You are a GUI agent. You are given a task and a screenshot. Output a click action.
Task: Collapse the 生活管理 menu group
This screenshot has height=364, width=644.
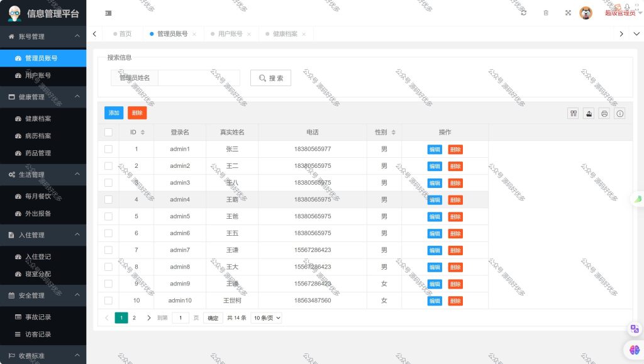click(43, 174)
